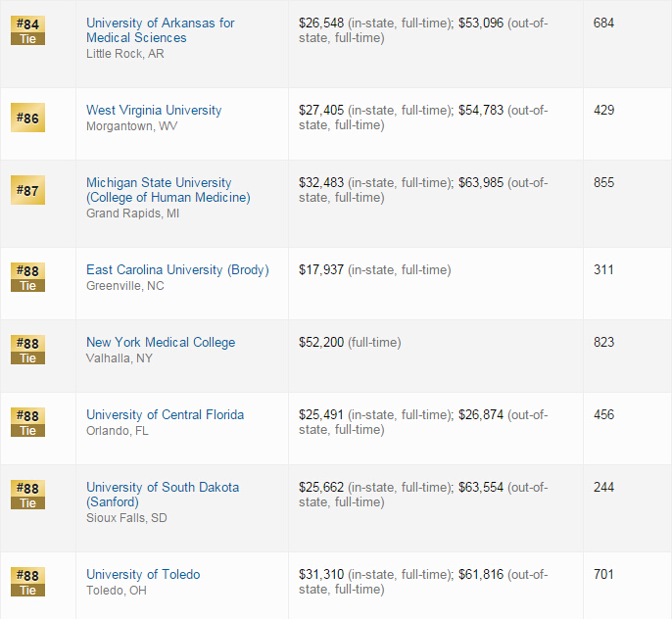The width and height of the screenshot is (672, 619).
Task: Click East Carolina's #88 Tie badge
Action: click(x=27, y=277)
